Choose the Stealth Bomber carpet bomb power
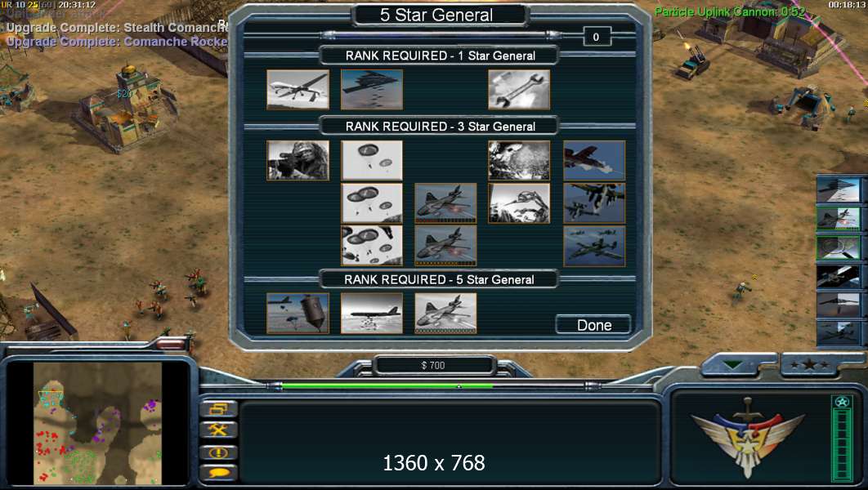868x490 pixels. click(372, 89)
